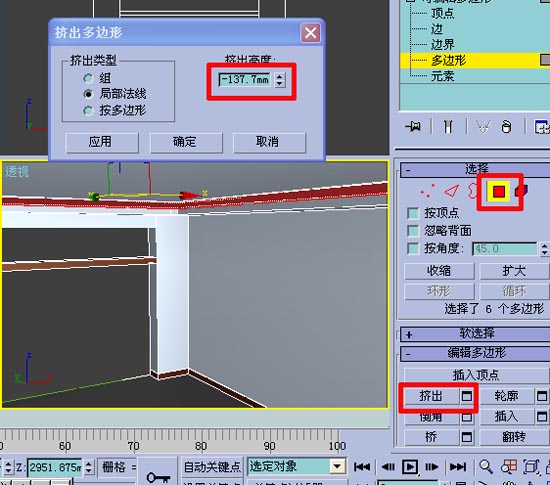
Task: Open Outline (轮廓) settings box
Action: point(542,396)
